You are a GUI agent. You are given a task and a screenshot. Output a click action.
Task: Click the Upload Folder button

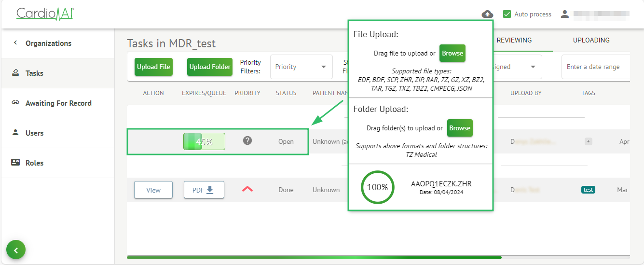pyautogui.click(x=210, y=67)
